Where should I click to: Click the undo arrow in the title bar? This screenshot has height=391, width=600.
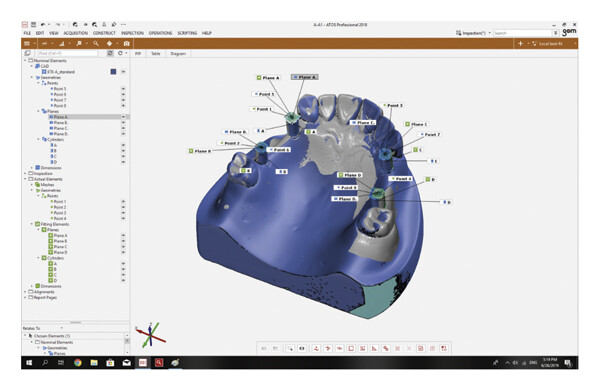43,24
